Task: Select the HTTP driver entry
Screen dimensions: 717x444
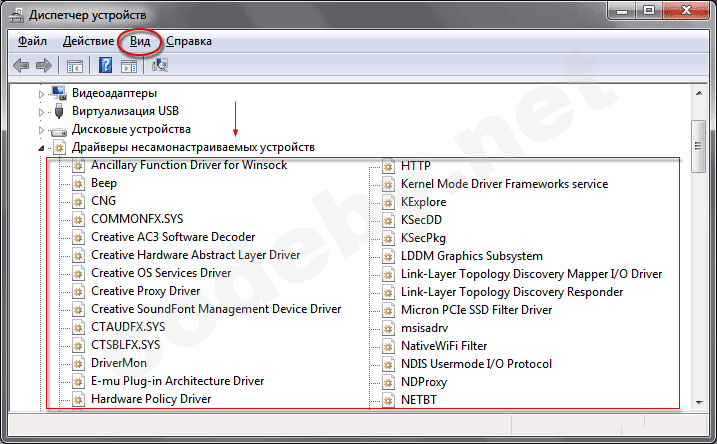Action: (416, 166)
